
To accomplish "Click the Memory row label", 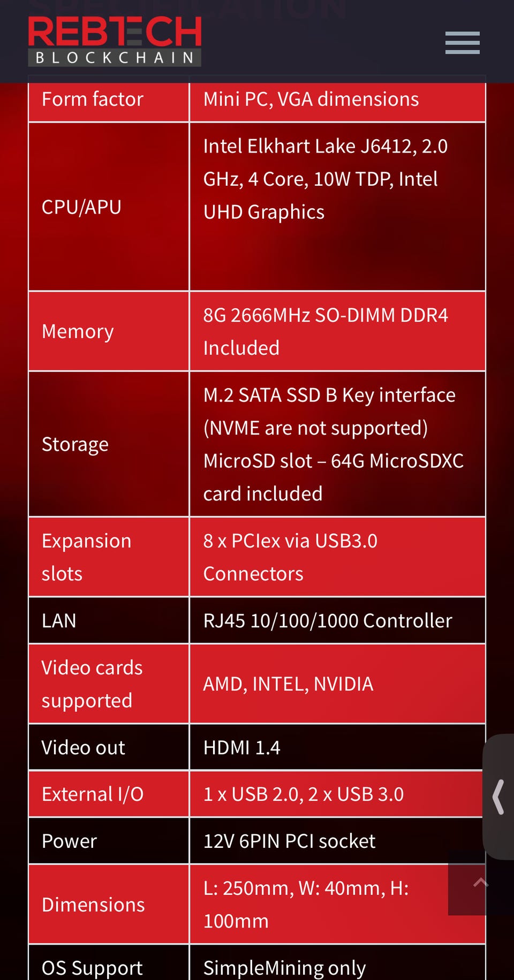I will [x=78, y=331].
